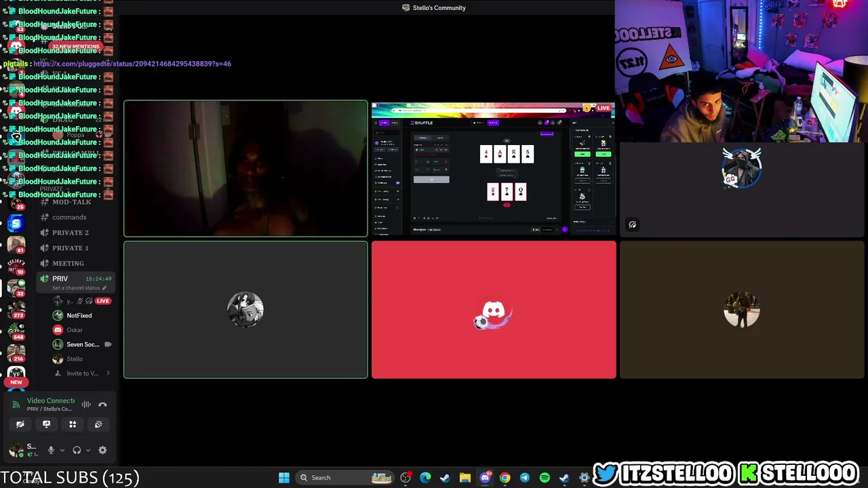Click Stello in the voice member list

click(x=75, y=359)
